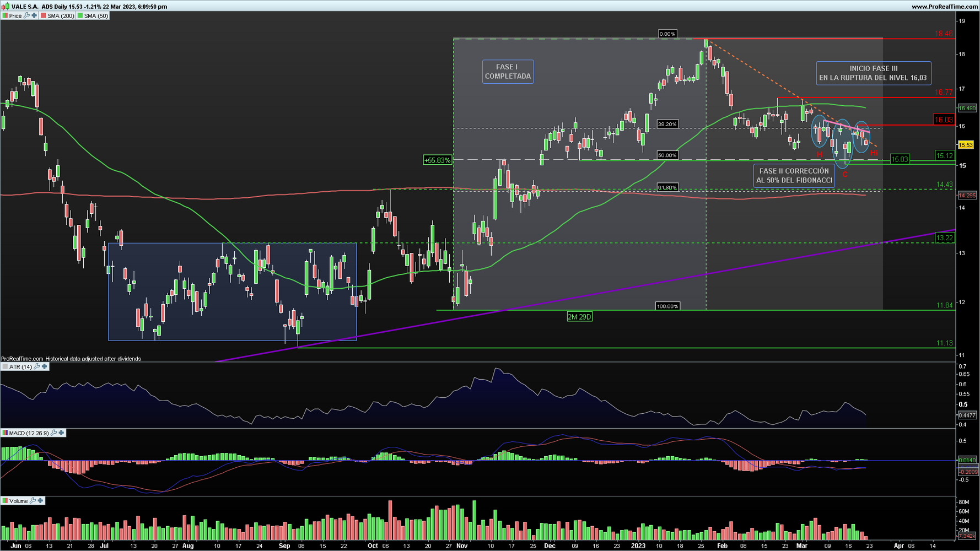The height and width of the screenshot is (551, 980).
Task: Click the yellow 15.53 current price tag
Action: click(966, 145)
